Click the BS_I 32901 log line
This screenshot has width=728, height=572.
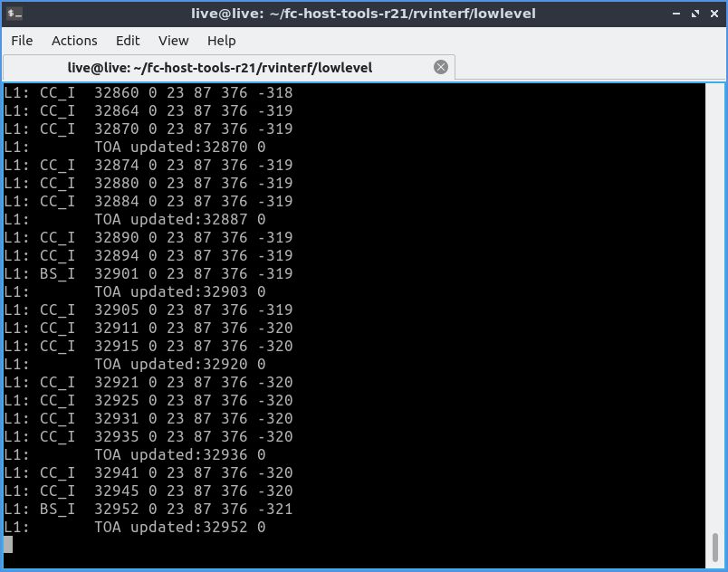click(148, 273)
